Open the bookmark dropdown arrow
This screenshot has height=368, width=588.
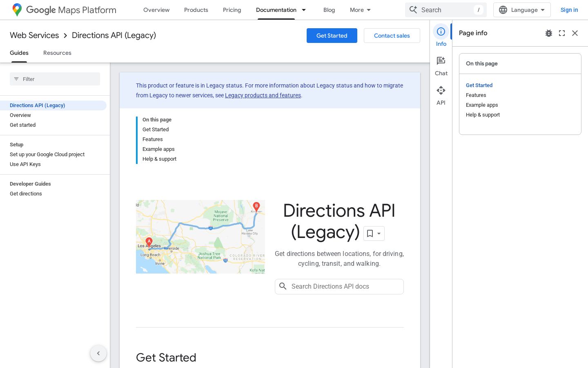[x=379, y=233]
